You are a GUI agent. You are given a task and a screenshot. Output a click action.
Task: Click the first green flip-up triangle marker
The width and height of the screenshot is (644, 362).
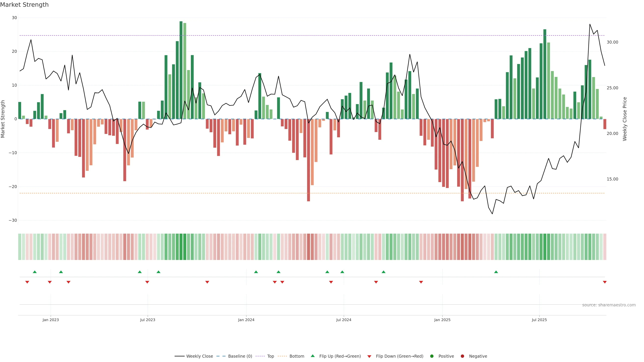coord(35,272)
